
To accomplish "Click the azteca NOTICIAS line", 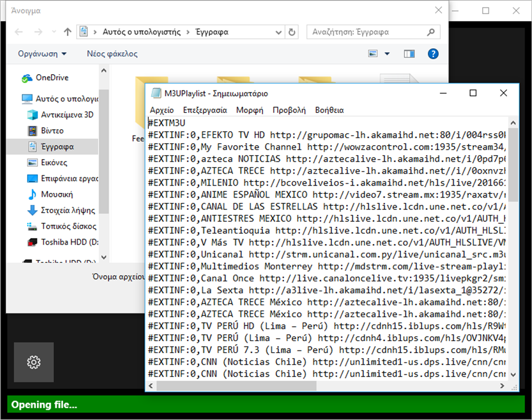I will (327, 159).
